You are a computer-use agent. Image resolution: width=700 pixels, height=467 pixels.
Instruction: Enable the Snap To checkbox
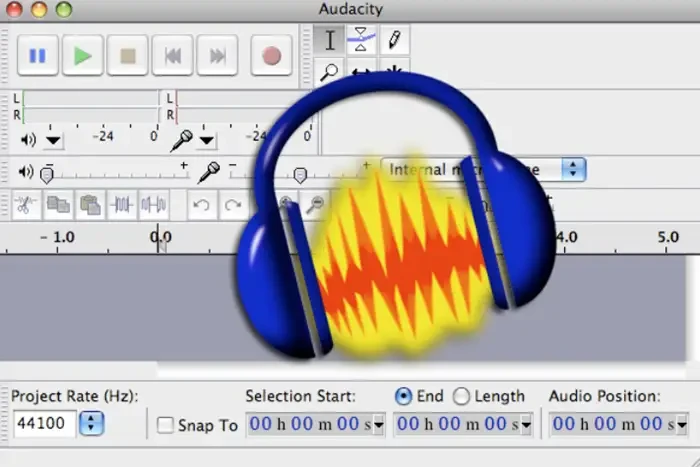(x=165, y=425)
